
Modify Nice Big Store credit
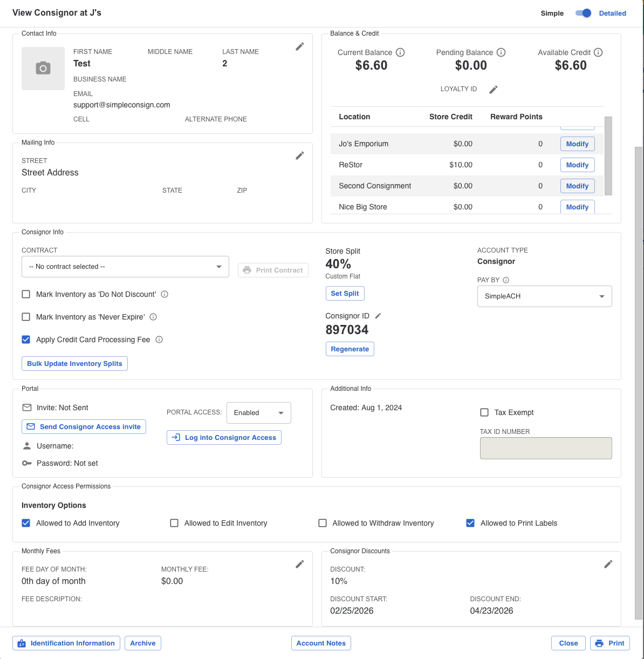577,207
